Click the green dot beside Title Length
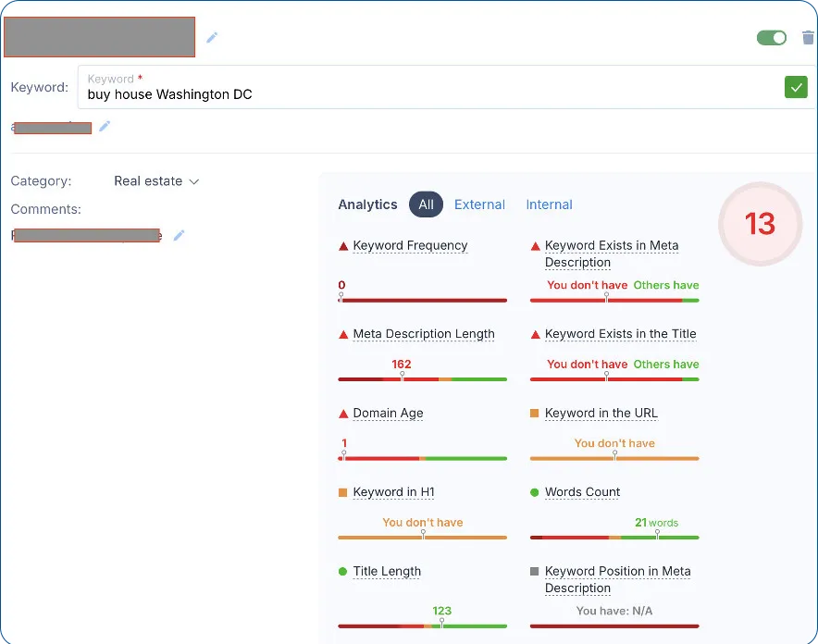The image size is (818, 644). [x=342, y=572]
